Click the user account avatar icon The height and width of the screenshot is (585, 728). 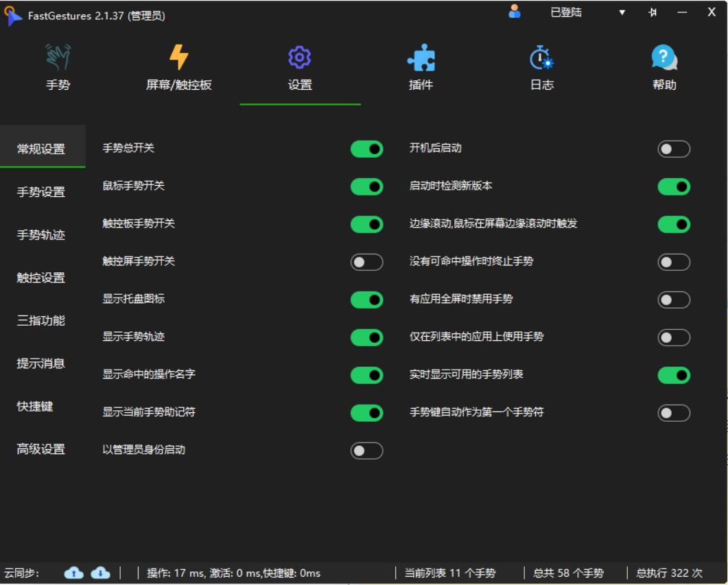(515, 12)
